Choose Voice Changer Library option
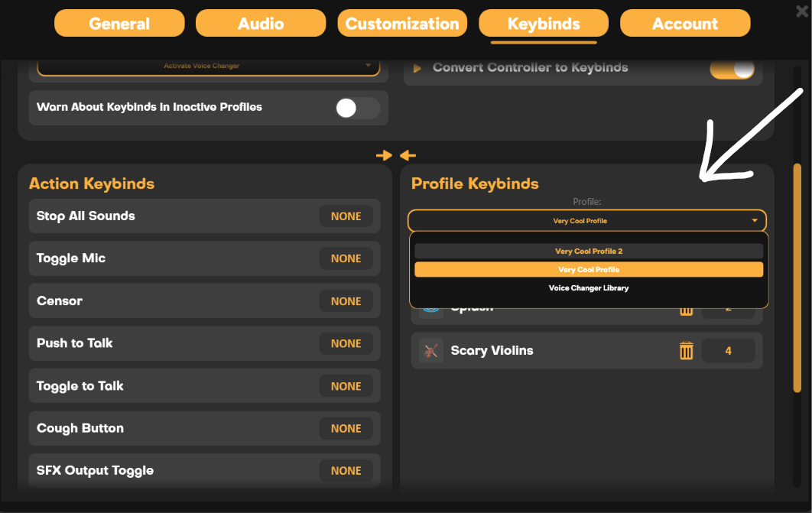812x513 pixels. [x=589, y=287]
